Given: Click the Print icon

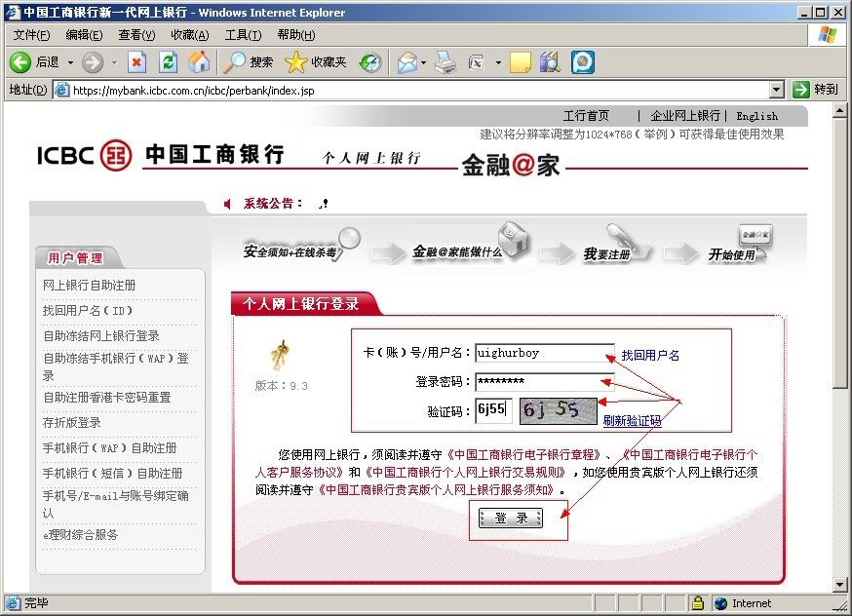Looking at the screenshot, I should [445, 62].
